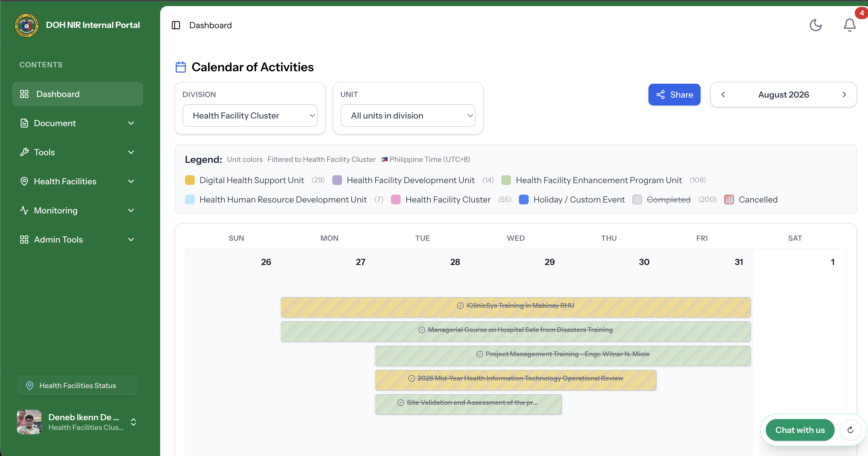
Task: Open notifications bell icon
Action: click(849, 25)
